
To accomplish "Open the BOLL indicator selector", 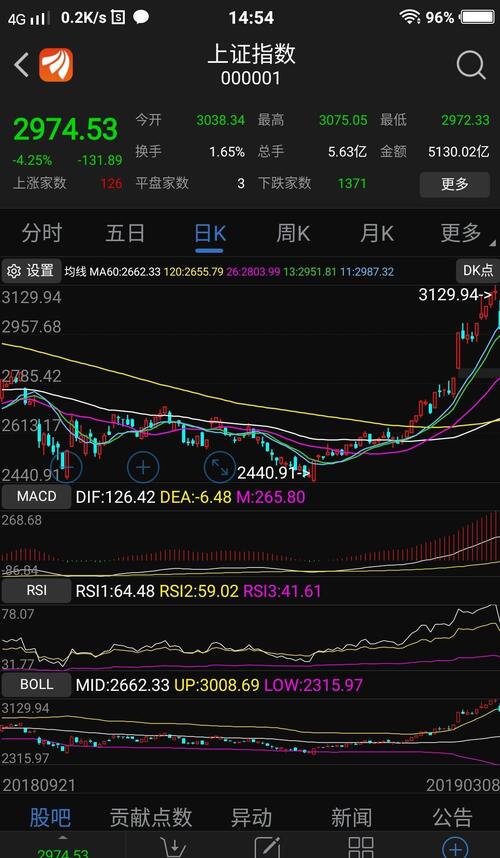I will point(36,685).
